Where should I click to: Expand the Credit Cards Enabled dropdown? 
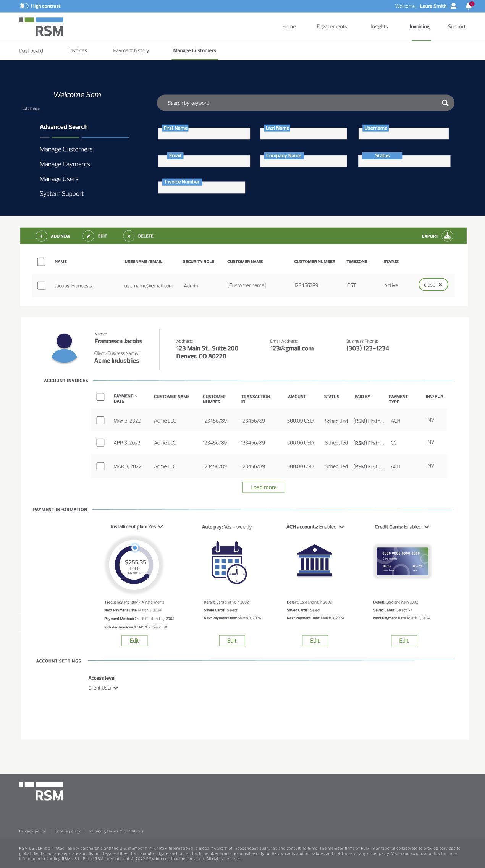point(427,527)
